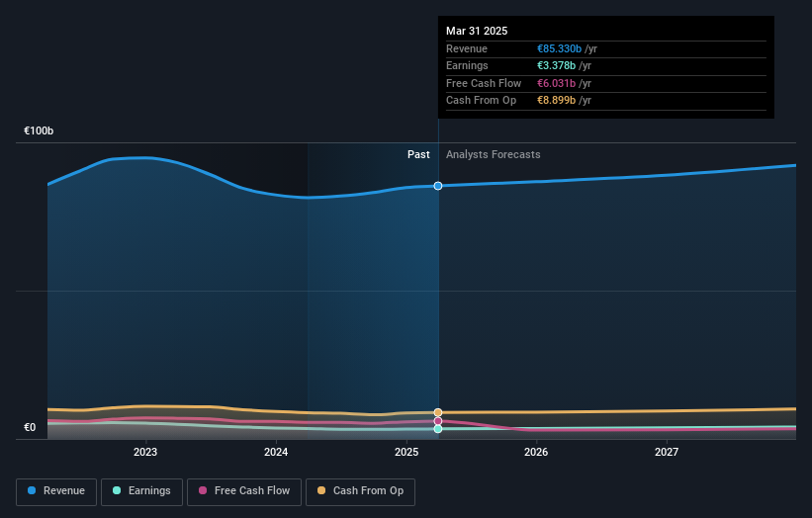Click the 2023 x-axis label

coord(145,452)
